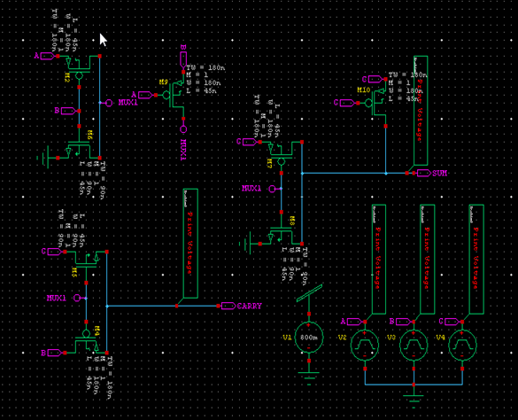This screenshot has height=420, width=518.
Task: Select Print Voltage box at SUM output
Action: tap(421, 111)
